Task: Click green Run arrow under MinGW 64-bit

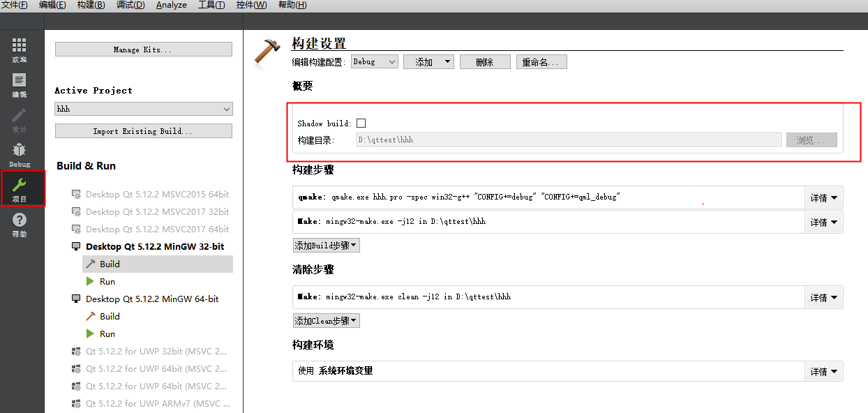Action: pyautogui.click(x=90, y=334)
